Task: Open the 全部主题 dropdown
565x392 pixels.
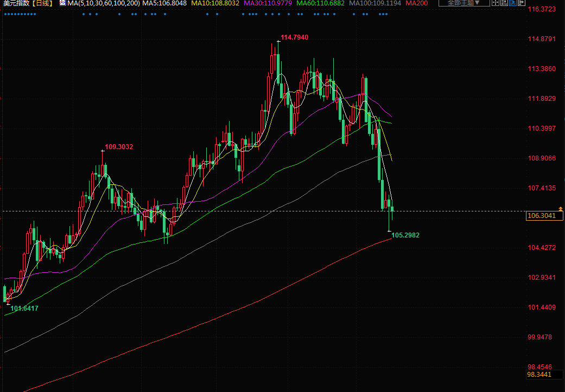Action: [x=464, y=3]
